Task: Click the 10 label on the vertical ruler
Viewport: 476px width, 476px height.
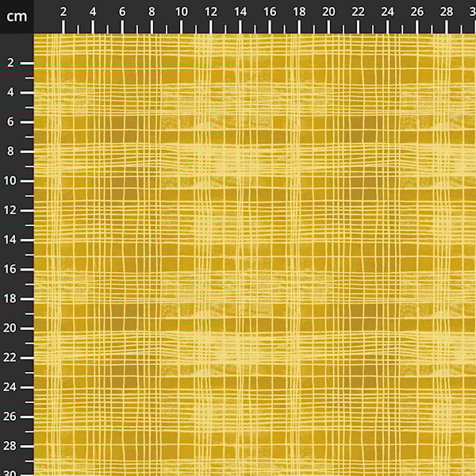Action: click(x=10, y=181)
